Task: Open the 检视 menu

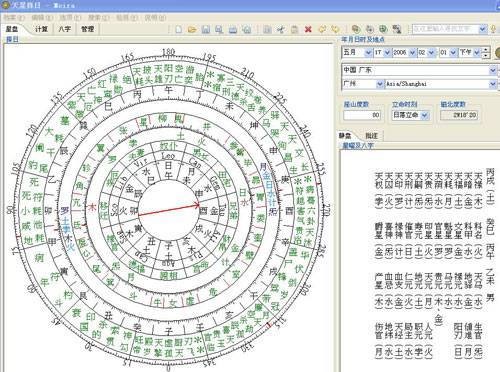Action: [127, 17]
